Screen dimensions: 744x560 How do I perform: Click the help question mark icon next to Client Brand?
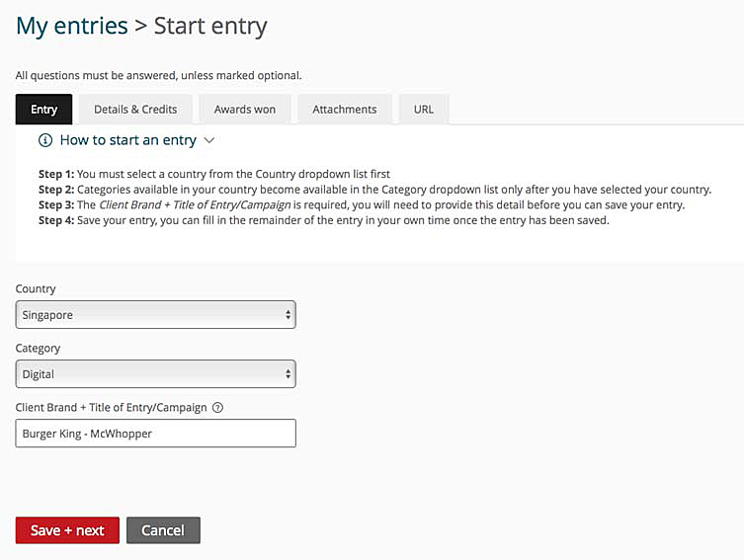[217, 408]
